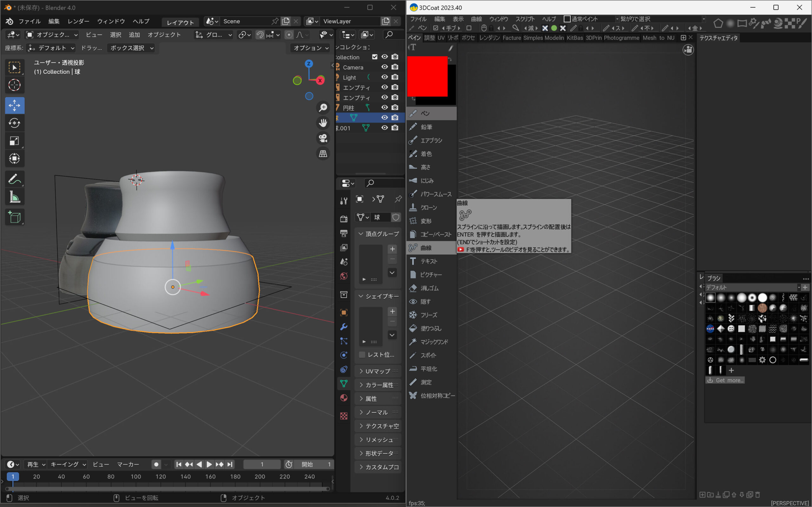Image resolution: width=812 pixels, height=507 pixels.
Task: Toggle camera view in Blender viewport
Action: coord(323,138)
